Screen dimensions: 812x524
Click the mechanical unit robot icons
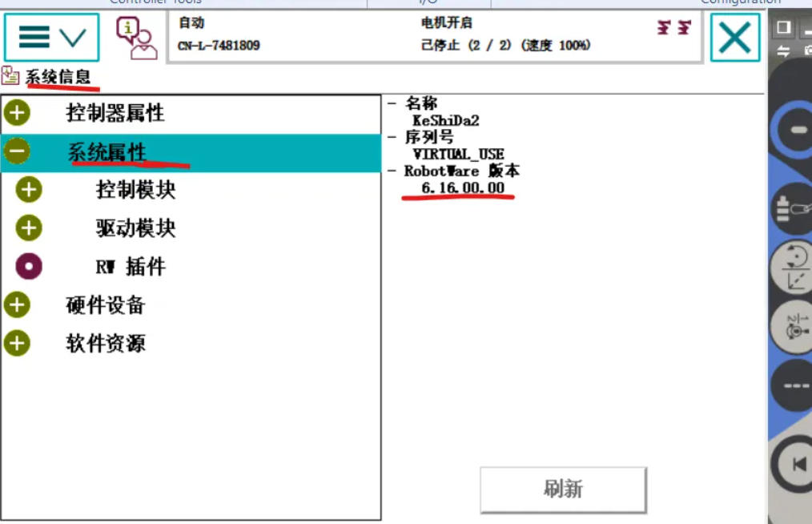(x=673, y=28)
